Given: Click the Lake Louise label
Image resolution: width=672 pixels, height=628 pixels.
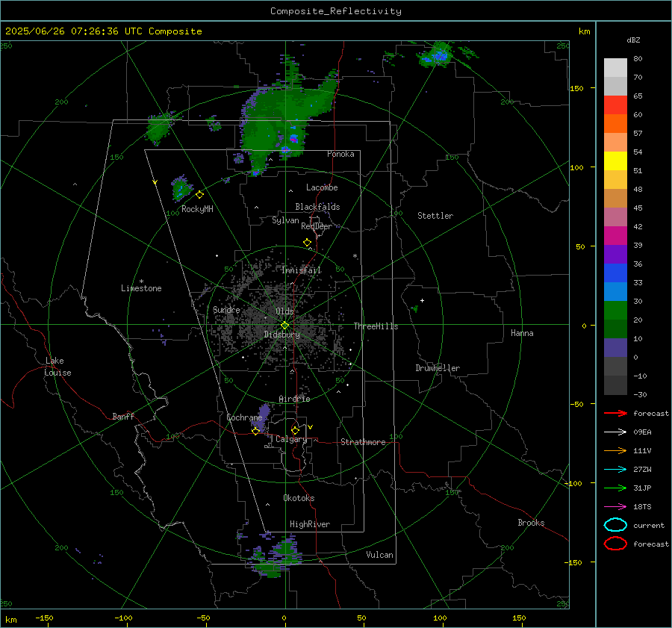Looking at the screenshot, I should point(57,367).
